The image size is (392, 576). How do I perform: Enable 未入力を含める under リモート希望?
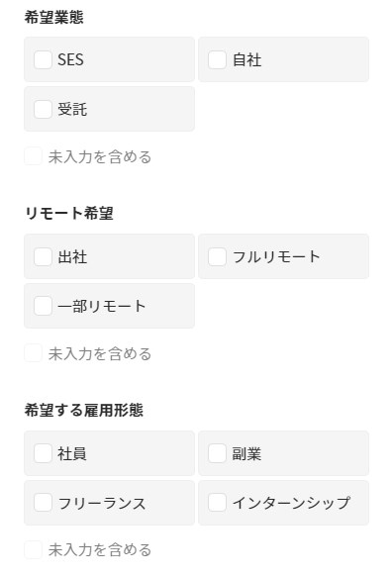33,353
